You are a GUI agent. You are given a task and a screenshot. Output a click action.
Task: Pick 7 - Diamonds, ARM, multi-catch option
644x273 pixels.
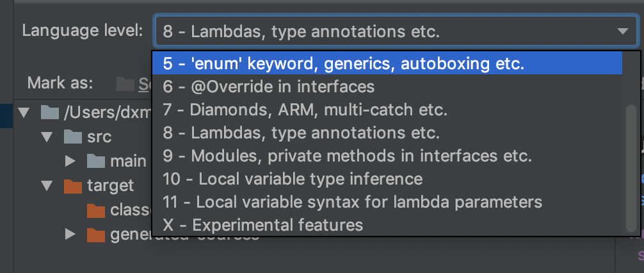[x=387, y=110]
